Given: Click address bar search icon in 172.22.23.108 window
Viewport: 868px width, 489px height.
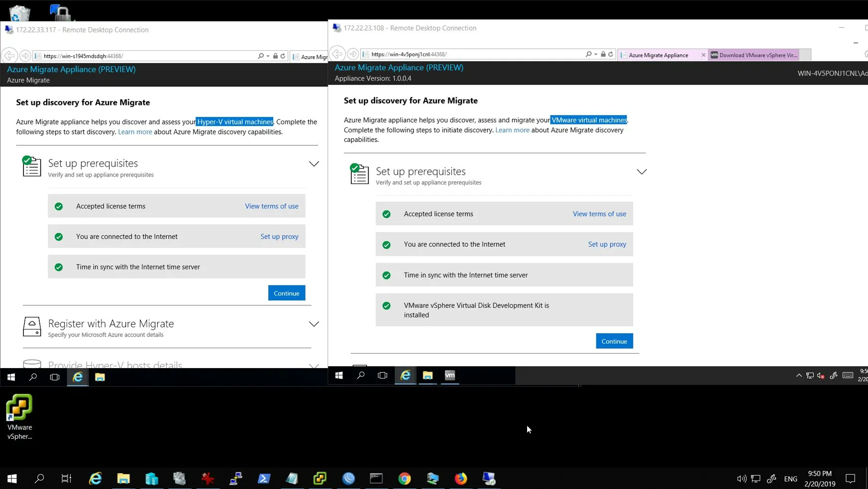Looking at the screenshot, I should [589, 54].
